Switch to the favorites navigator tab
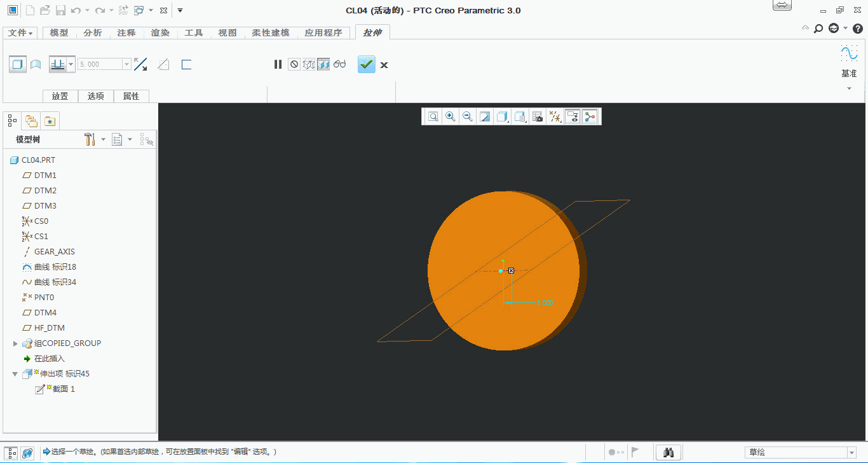Screen dimensions: 868x463 click(x=51, y=120)
